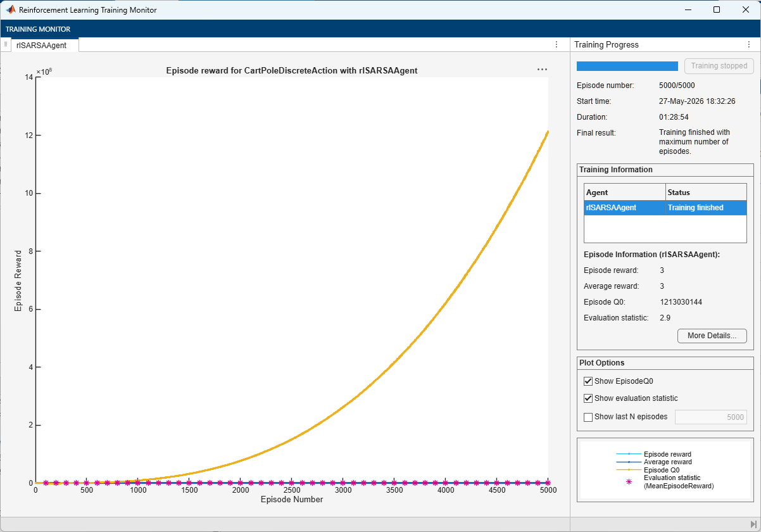Click the Start time value

tap(697, 101)
